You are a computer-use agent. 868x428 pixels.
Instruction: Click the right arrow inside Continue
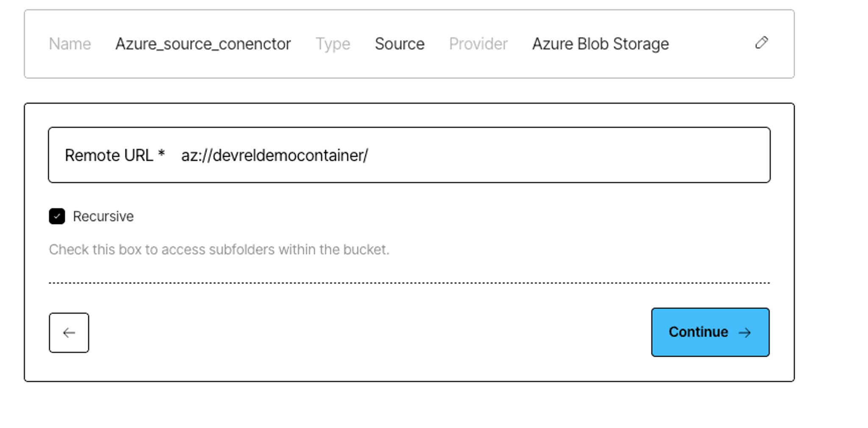coord(745,333)
